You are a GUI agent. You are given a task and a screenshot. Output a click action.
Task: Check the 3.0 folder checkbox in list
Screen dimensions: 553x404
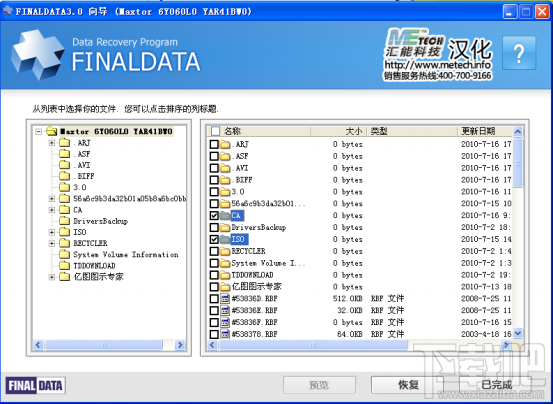tap(214, 192)
